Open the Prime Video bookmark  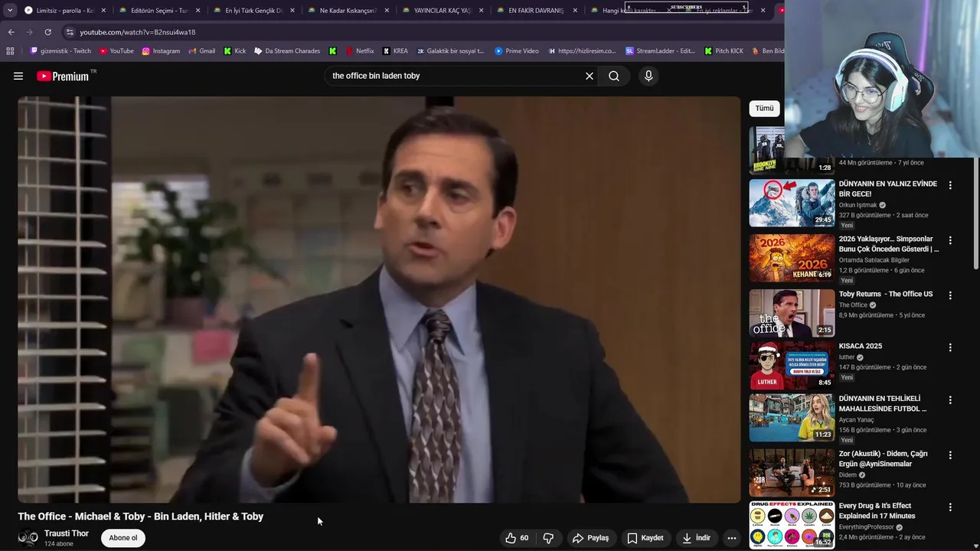(517, 51)
